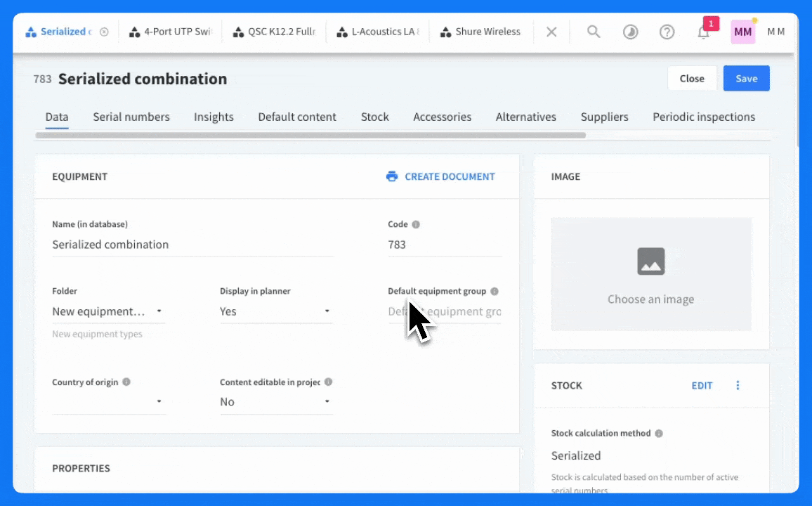Click the Code field info icon
Screen dimensions: 812x506
(x=416, y=224)
